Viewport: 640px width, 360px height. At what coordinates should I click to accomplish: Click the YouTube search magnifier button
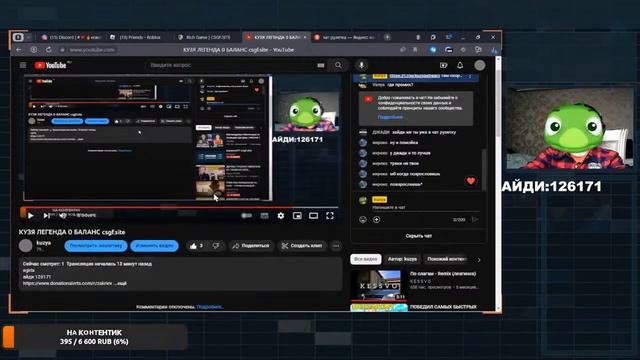pyautogui.click(x=338, y=65)
